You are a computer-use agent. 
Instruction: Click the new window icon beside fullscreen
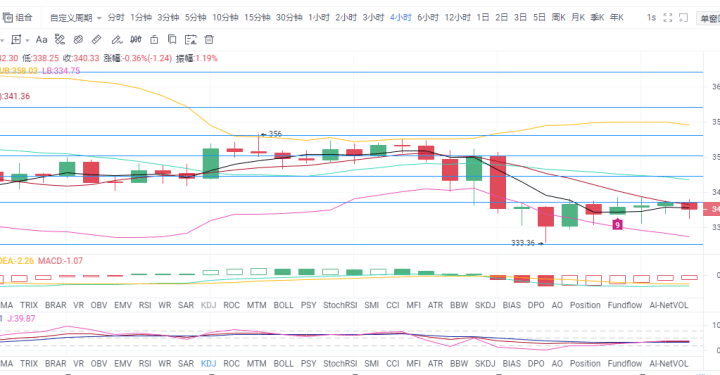pos(684,17)
